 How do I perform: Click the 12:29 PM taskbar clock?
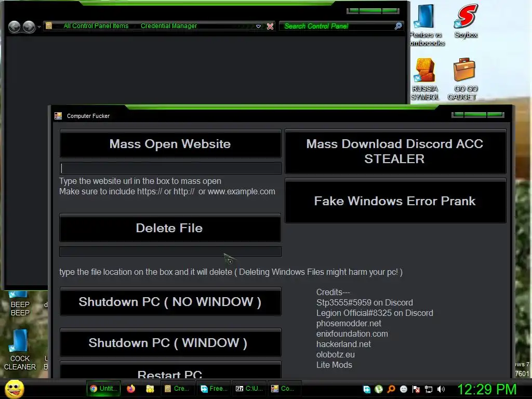[487, 389]
